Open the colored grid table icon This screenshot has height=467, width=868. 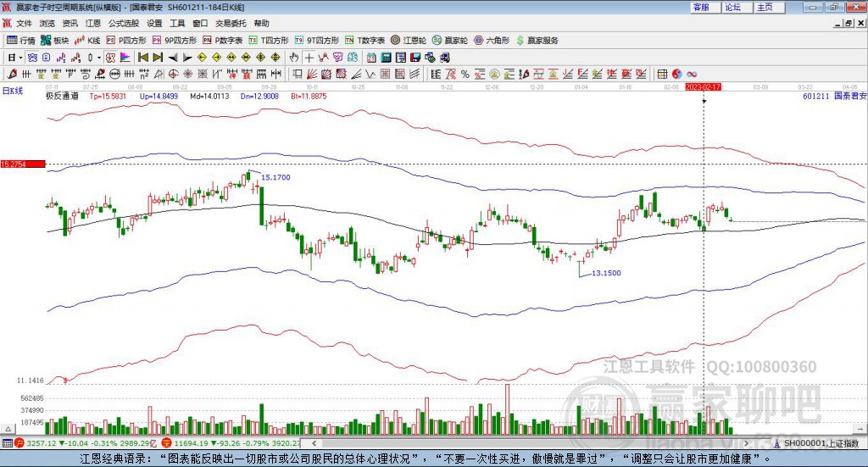(662, 74)
